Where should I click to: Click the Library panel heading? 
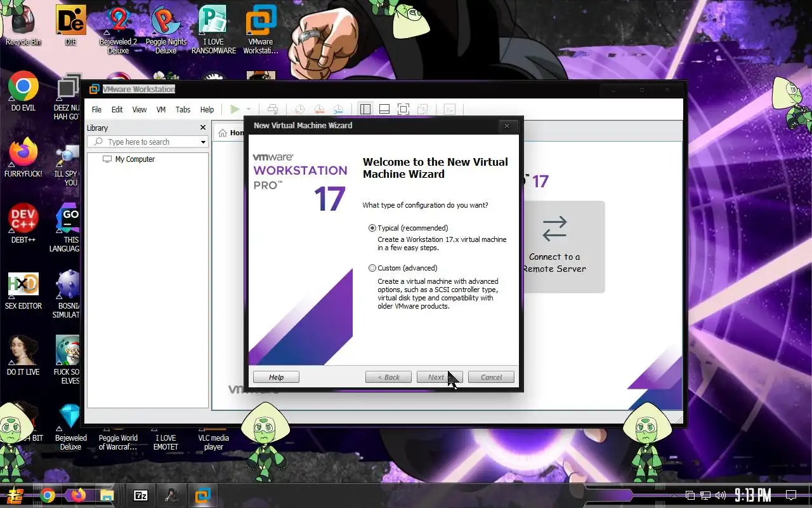[97, 128]
